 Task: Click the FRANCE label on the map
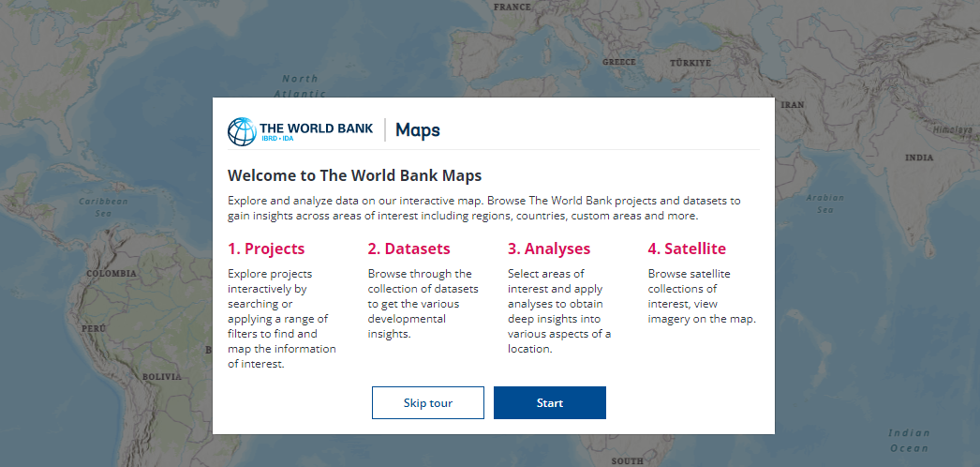click(512, 7)
